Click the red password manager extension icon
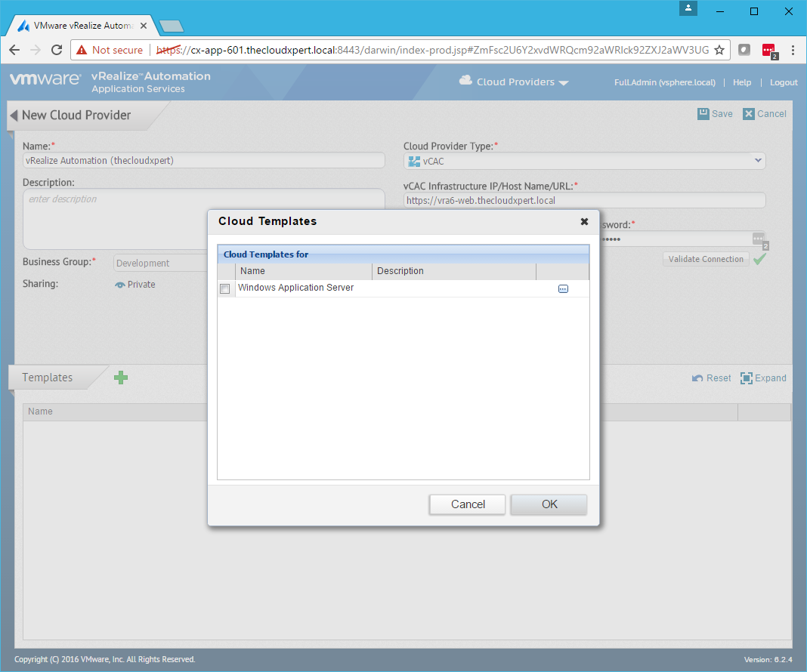807x672 pixels. point(768,51)
